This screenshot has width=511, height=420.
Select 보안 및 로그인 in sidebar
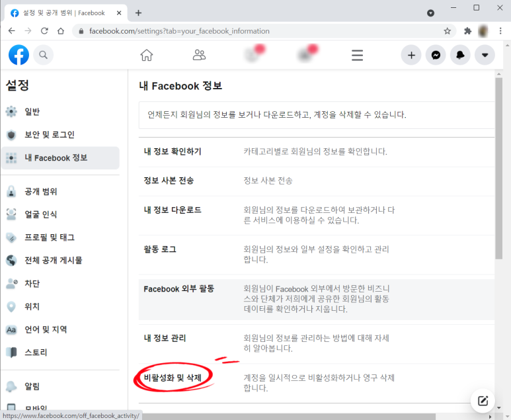pos(60,135)
